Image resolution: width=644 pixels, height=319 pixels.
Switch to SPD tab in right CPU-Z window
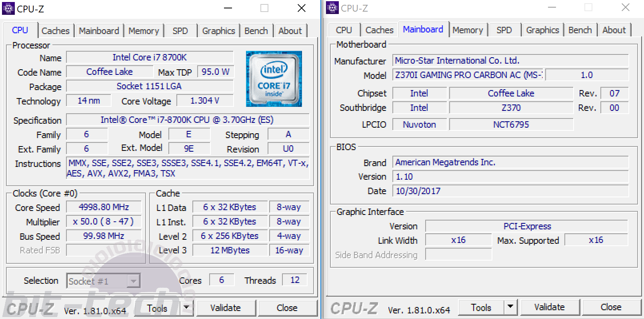(x=504, y=30)
